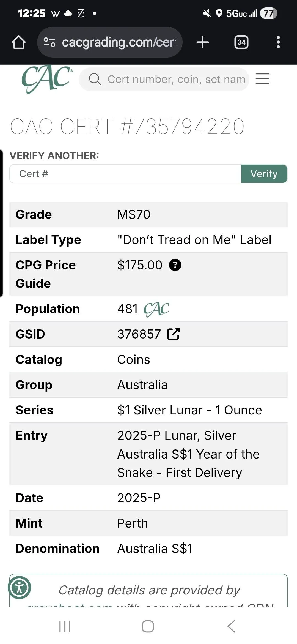This screenshot has height=644, width=297.
Task: Tap the browser home icon
Action: tap(19, 42)
